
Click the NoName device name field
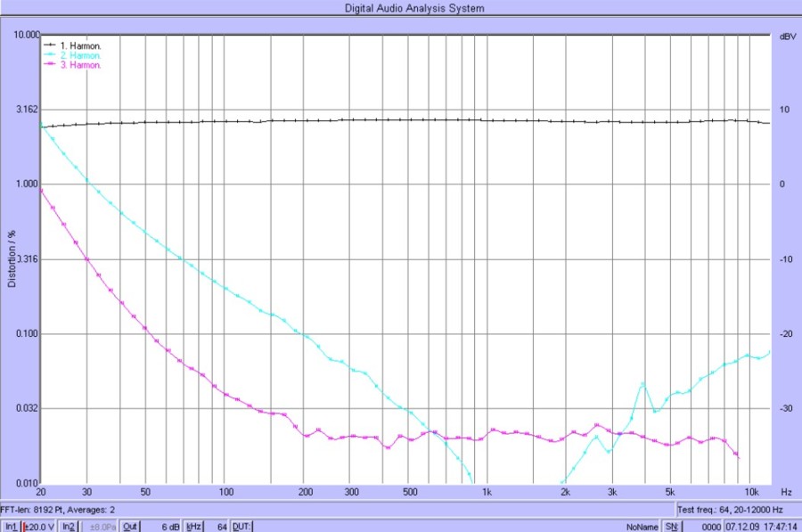click(642, 526)
